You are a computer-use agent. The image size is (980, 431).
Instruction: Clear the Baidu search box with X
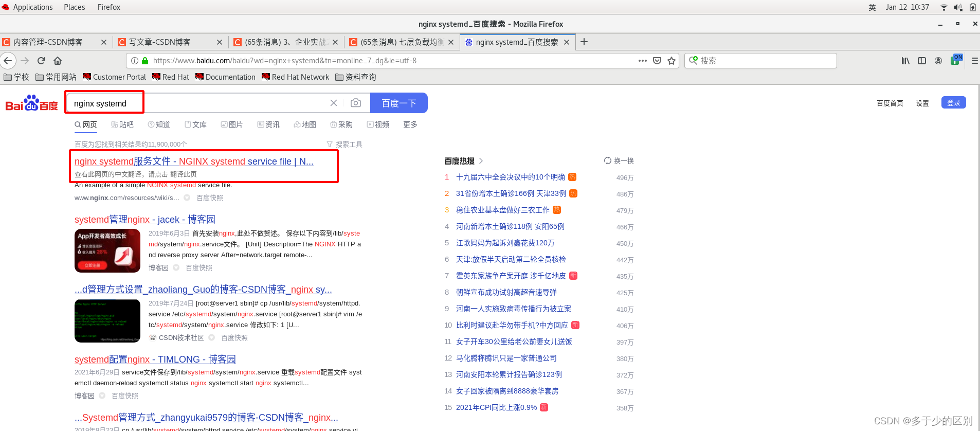coord(334,103)
